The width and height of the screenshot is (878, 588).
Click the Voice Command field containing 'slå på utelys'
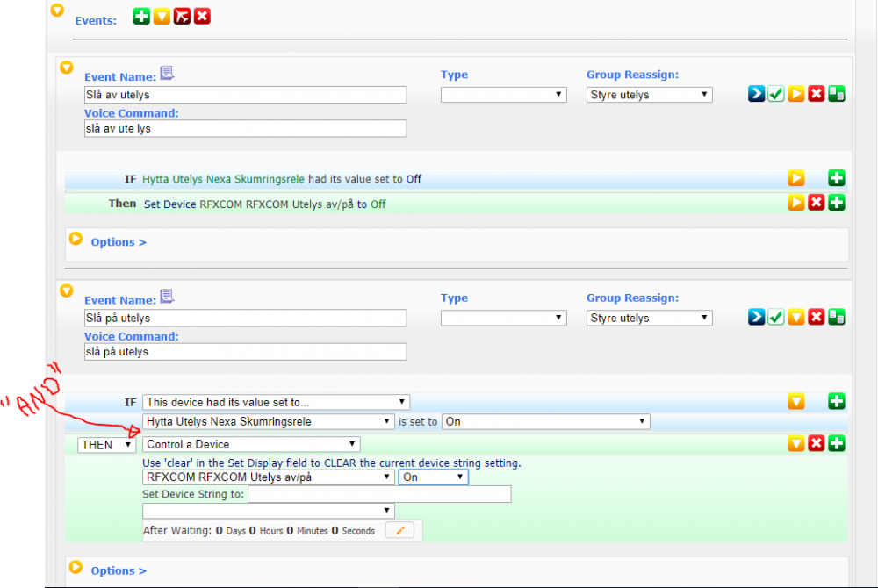[x=245, y=352]
